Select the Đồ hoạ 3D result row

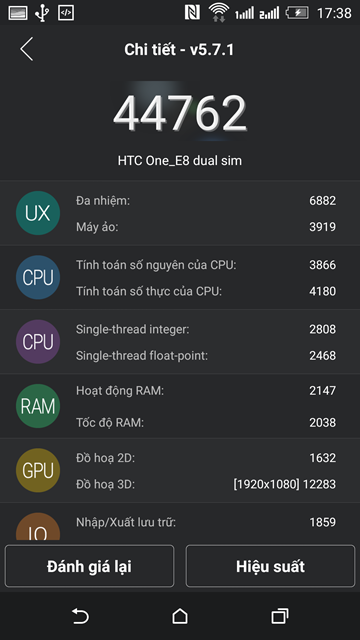(x=206, y=484)
